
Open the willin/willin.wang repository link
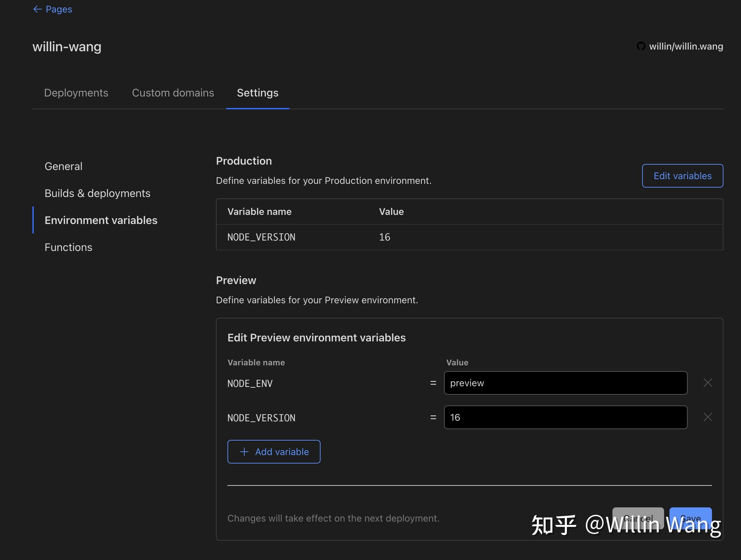(686, 46)
